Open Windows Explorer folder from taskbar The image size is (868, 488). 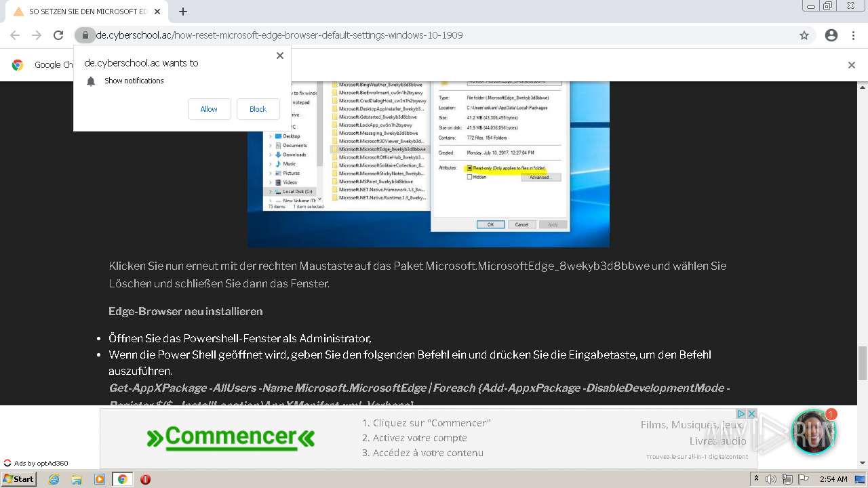(x=77, y=479)
